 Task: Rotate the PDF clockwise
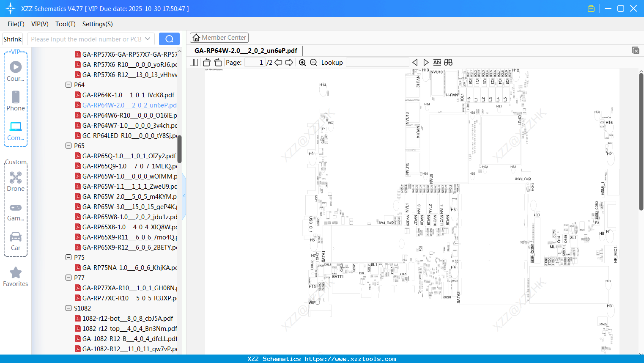click(218, 62)
